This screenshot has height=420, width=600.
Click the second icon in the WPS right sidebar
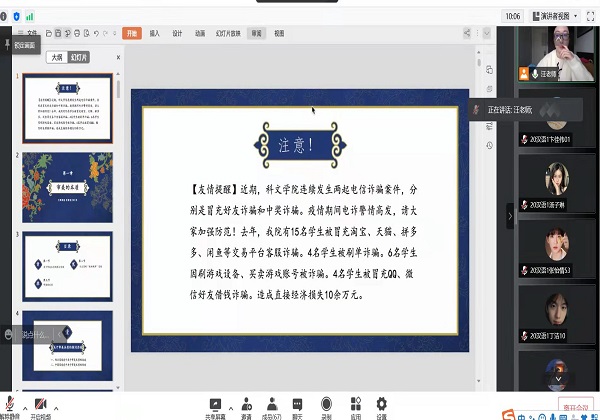point(489,89)
